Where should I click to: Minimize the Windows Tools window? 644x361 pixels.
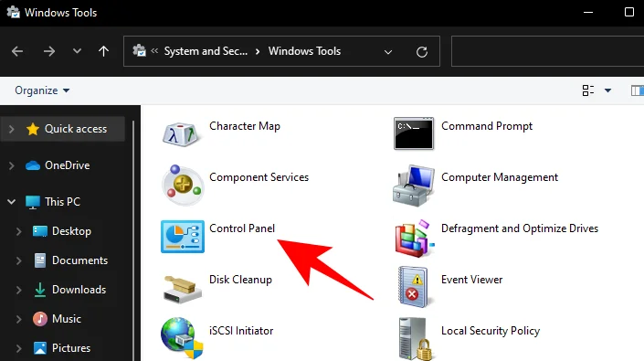(588, 12)
